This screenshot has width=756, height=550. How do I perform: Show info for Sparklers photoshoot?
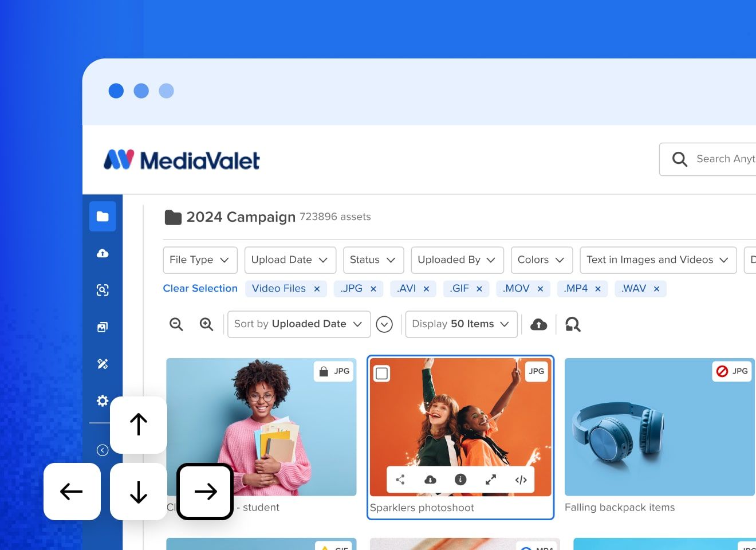point(460,480)
